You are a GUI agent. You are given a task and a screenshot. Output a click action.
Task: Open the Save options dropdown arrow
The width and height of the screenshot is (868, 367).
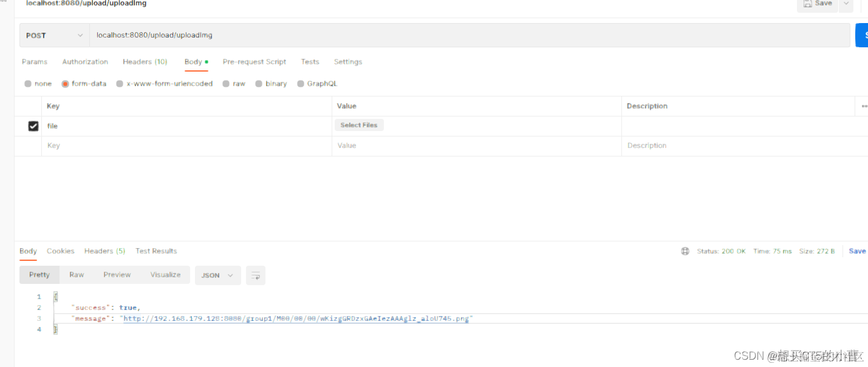point(846,4)
